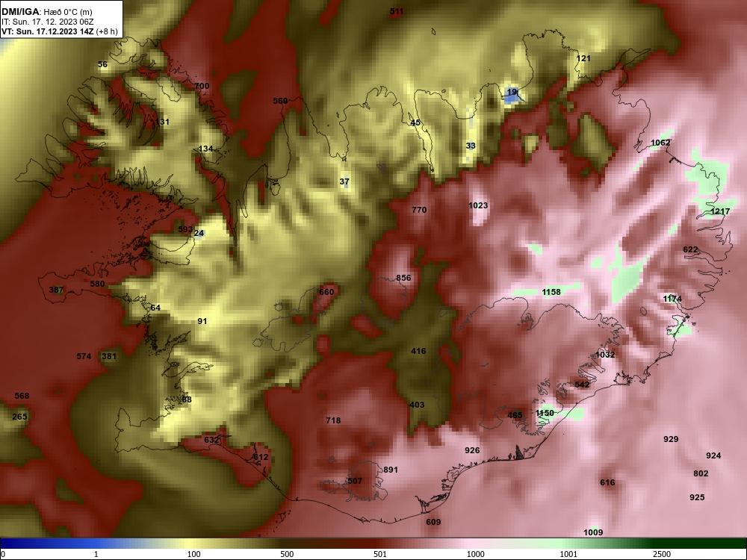Select the 1174 value label
Viewport: 747px width, 560px height.
coord(672,299)
